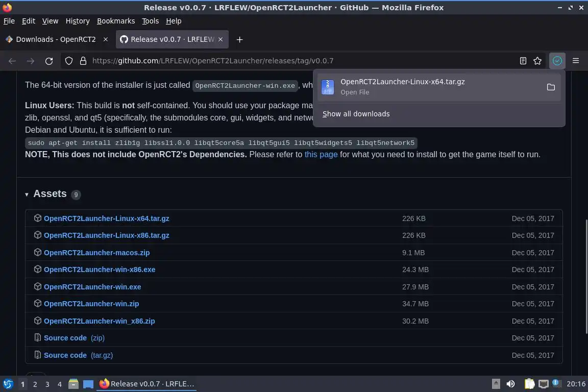Switch to workspace 2
Viewport: 588px width, 392px height.
(35, 384)
